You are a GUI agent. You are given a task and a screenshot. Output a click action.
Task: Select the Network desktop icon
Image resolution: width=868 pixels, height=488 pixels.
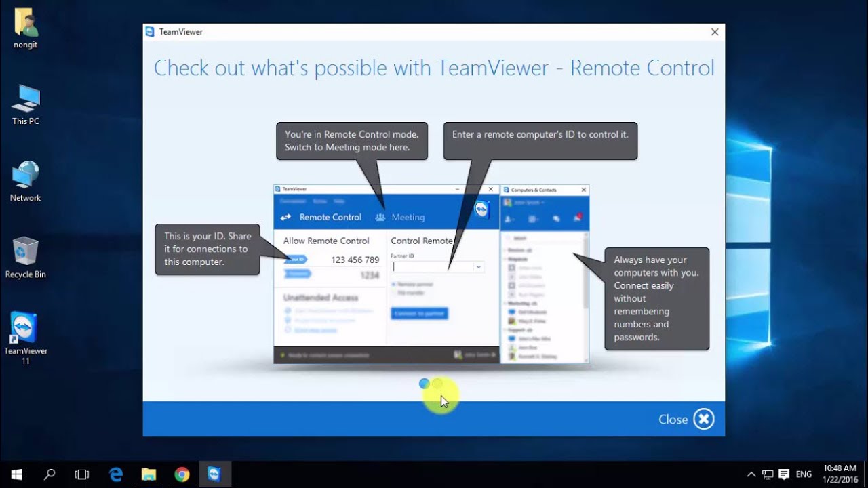tap(25, 181)
